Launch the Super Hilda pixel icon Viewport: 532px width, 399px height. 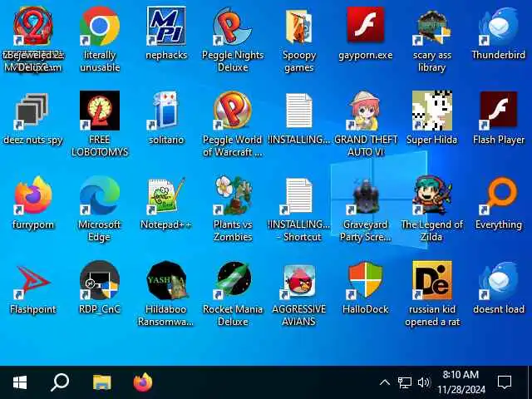point(432,111)
